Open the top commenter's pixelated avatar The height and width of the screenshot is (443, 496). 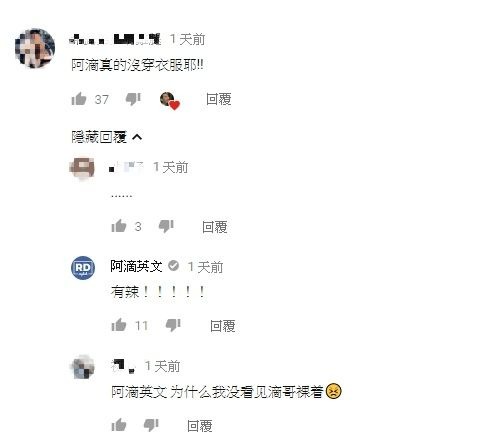coord(35,48)
